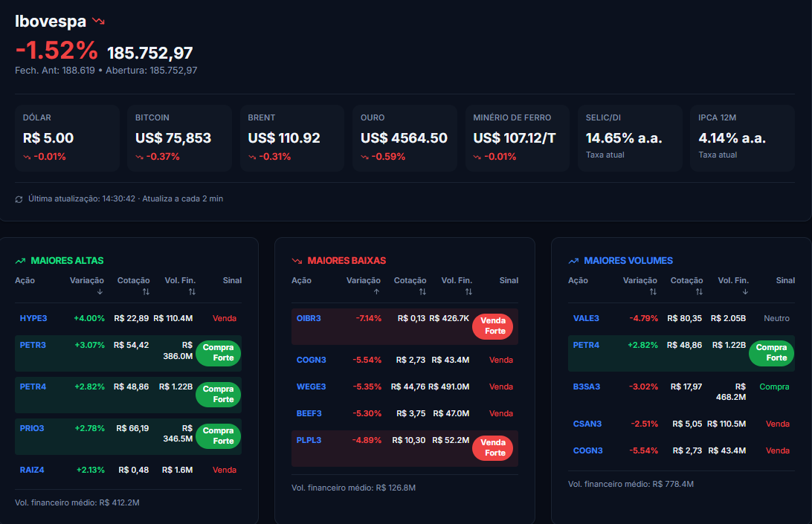Open PETR4 ticker in Maiores Volumes
The height and width of the screenshot is (524, 812).
pyautogui.click(x=586, y=346)
